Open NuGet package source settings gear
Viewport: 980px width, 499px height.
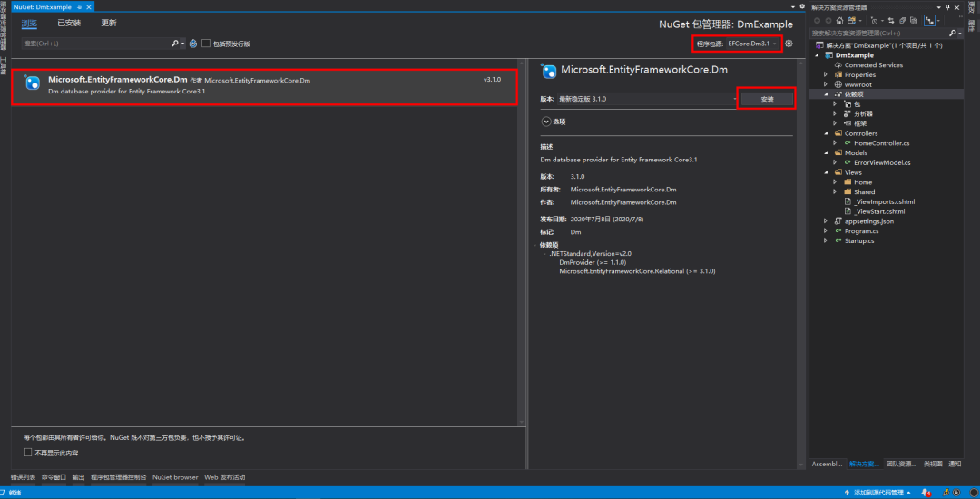click(789, 43)
